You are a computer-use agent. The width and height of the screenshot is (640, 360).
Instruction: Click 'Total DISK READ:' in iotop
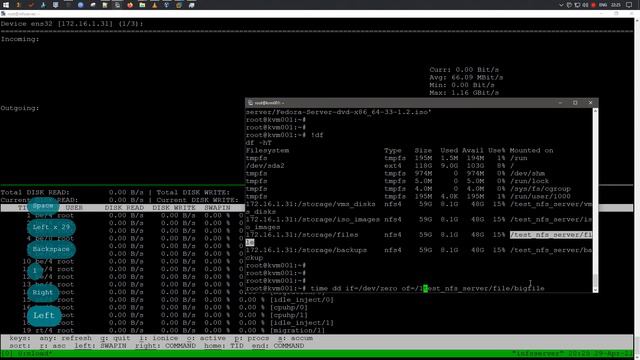tap(35, 192)
